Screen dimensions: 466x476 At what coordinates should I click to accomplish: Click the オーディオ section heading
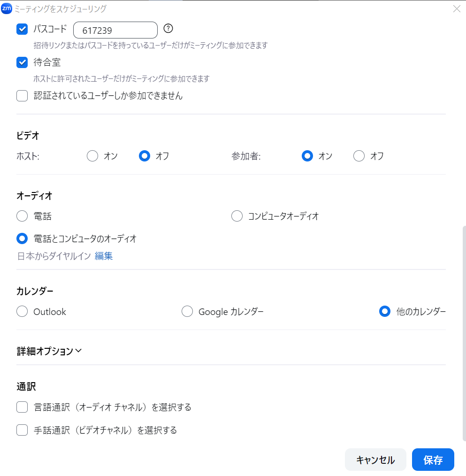click(34, 196)
